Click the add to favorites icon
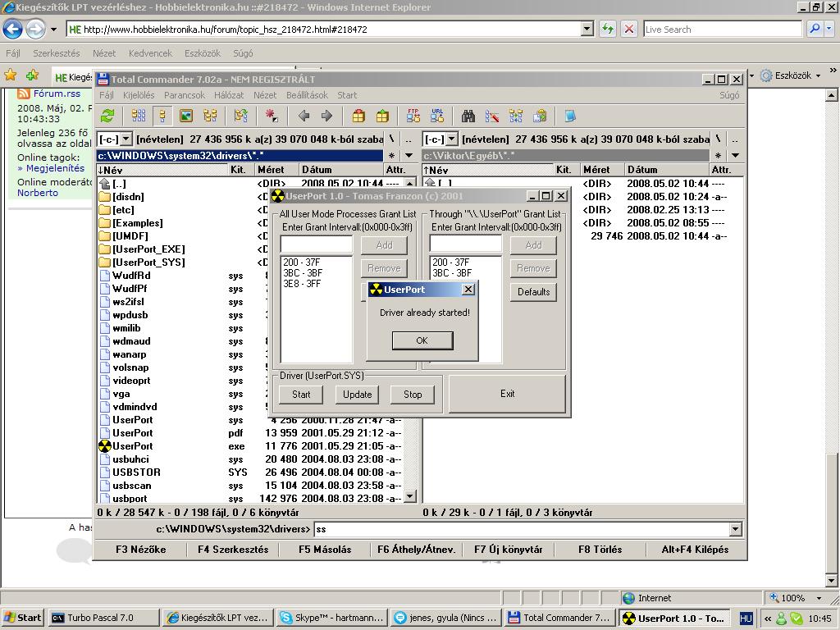This screenshot has height=630, width=840. tap(32, 75)
